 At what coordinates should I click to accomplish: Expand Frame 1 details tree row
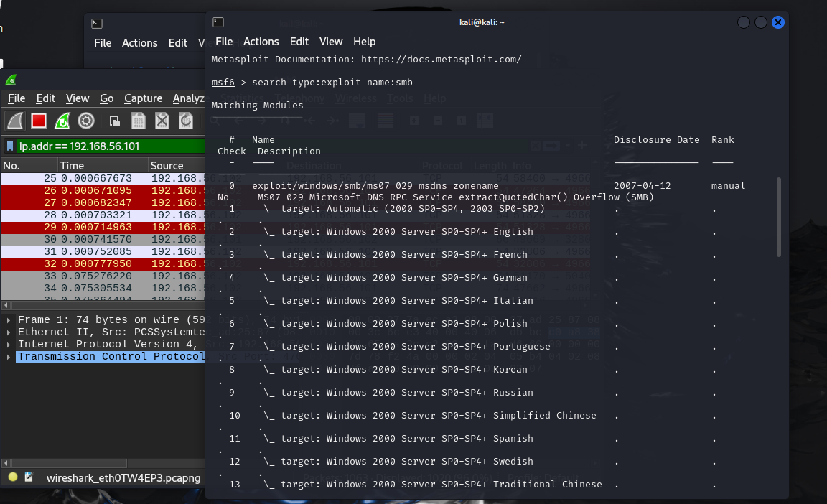click(x=9, y=320)
